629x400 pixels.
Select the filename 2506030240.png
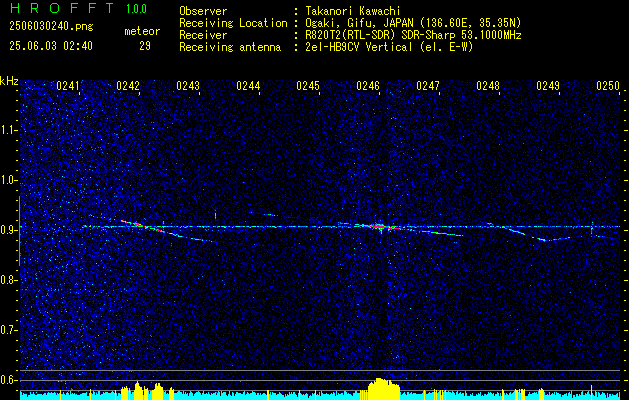point(51,27)
